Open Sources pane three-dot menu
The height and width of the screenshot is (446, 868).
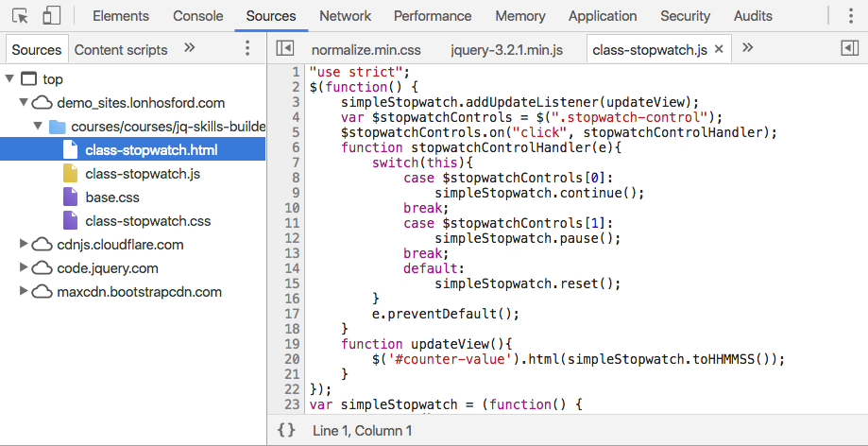247,49
